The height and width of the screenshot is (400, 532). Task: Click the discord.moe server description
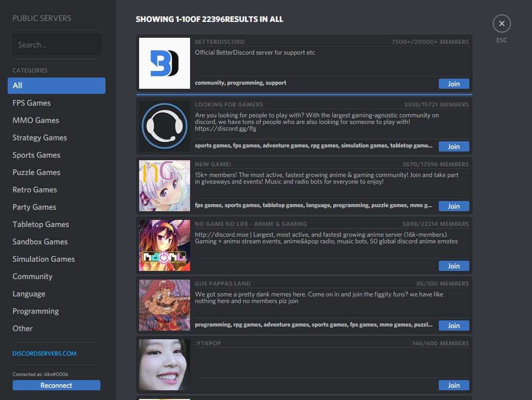[326, 238]
